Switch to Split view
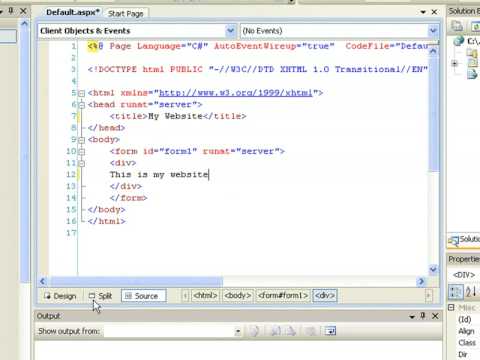 click(x=100, y=296)
